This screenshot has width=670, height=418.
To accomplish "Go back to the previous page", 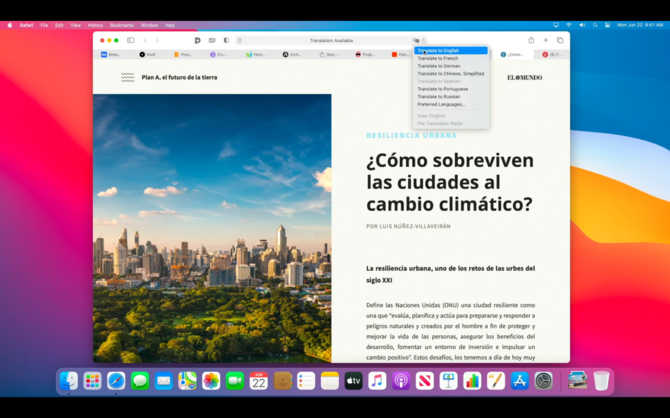I will tap(145, 40).
